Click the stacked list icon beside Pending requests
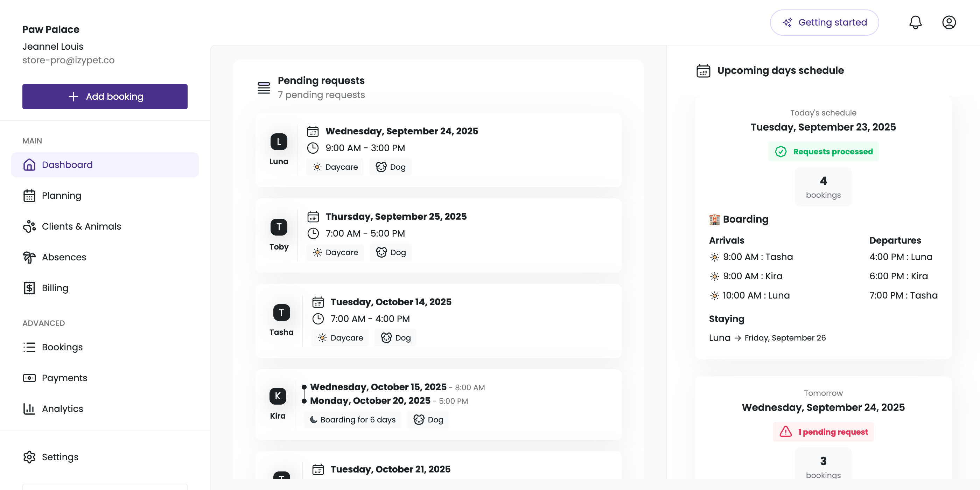Screen dimensions: 980x490 coord(264,87)
